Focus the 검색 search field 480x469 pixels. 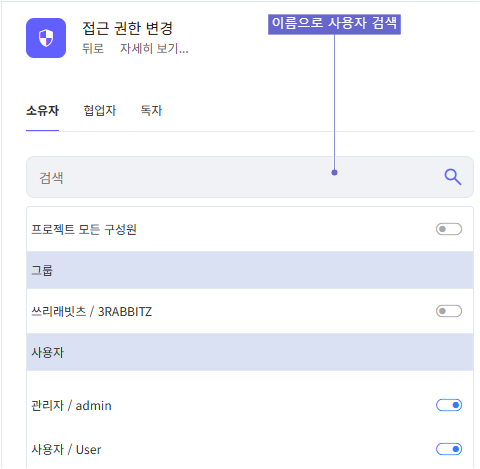coord(250,177)
